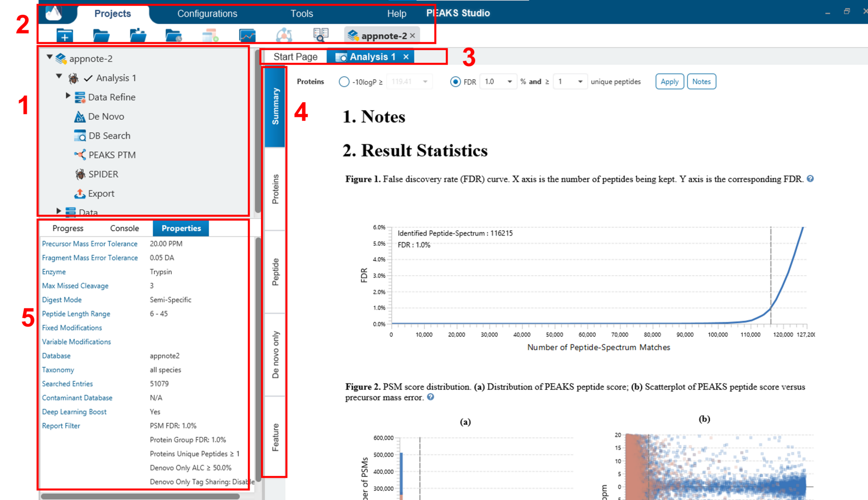Open the Summary vertical tab
868x500 pixels.
pos(275,106)
